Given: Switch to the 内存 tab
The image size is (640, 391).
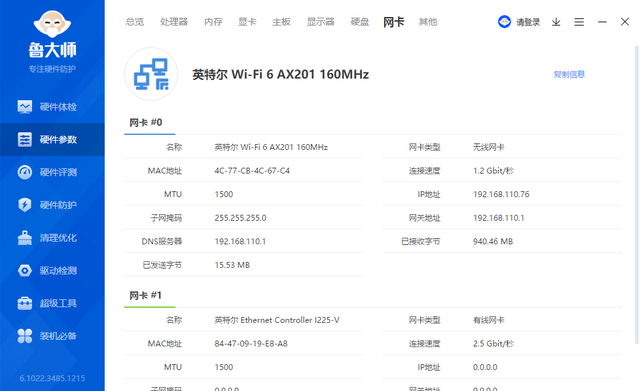Looking at the screenshot, I should pos(213,22).
